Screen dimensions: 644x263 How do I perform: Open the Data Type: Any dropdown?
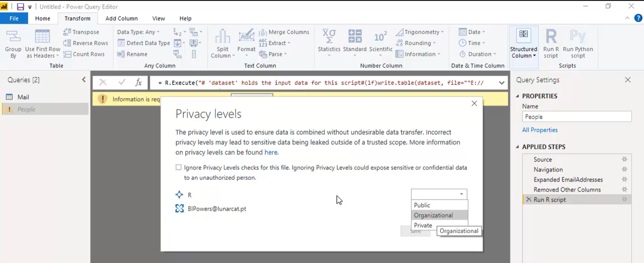coord(138,32)
